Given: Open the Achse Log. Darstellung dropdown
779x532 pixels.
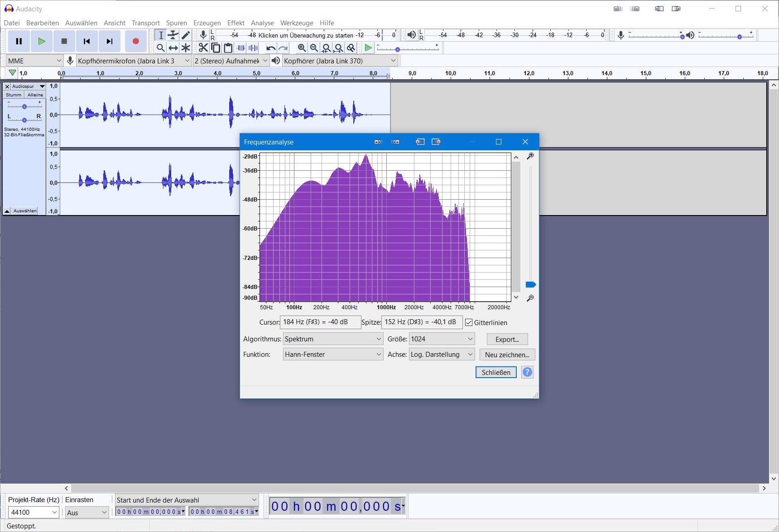Looking at the screenshot, I should pyautogui.click(x=442, y=355).
